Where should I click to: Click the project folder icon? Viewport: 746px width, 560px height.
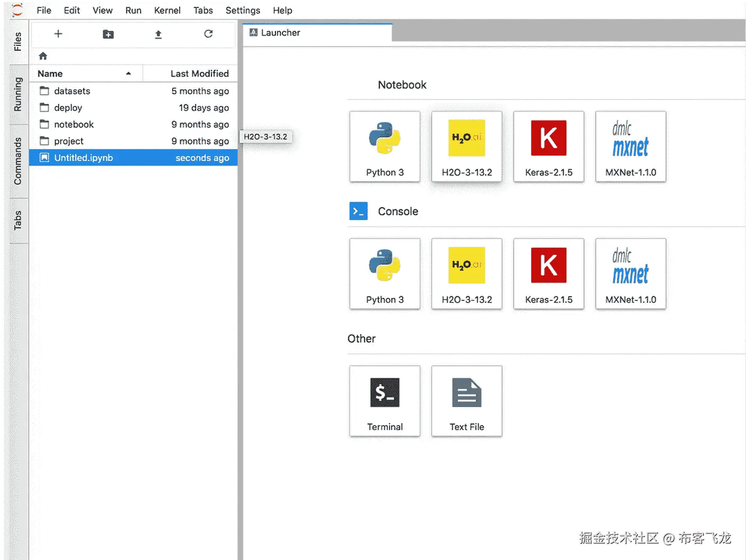coord(45,141)
